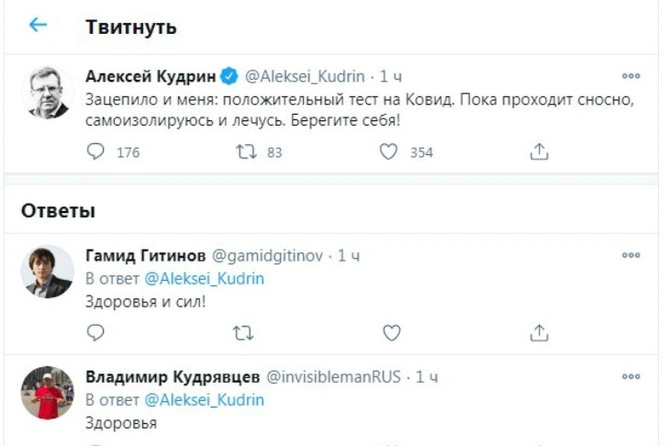Open Гамид Гитинов's avatar
Viewport: 670px width, 446px height.
[47, 271]
